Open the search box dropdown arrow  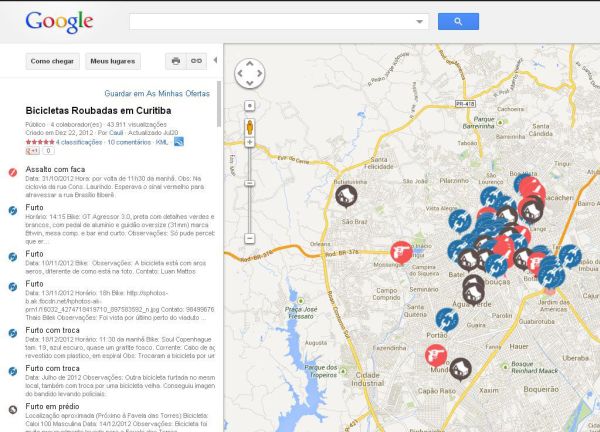pos(419,22)
